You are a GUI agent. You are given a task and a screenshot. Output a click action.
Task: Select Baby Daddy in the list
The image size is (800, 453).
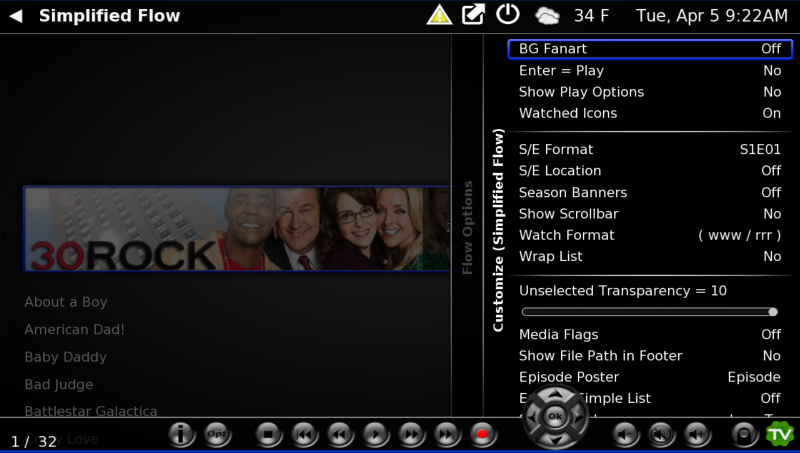coord(65,357)
